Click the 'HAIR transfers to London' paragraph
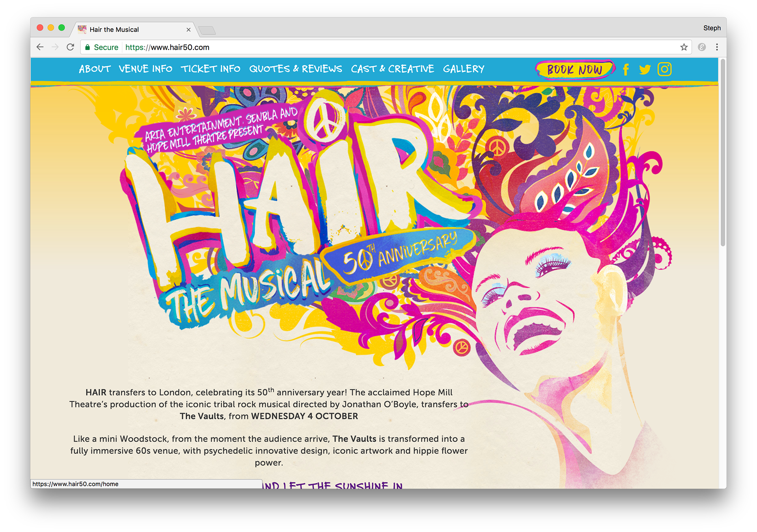The image size is (757, 532). coord(269,404)
